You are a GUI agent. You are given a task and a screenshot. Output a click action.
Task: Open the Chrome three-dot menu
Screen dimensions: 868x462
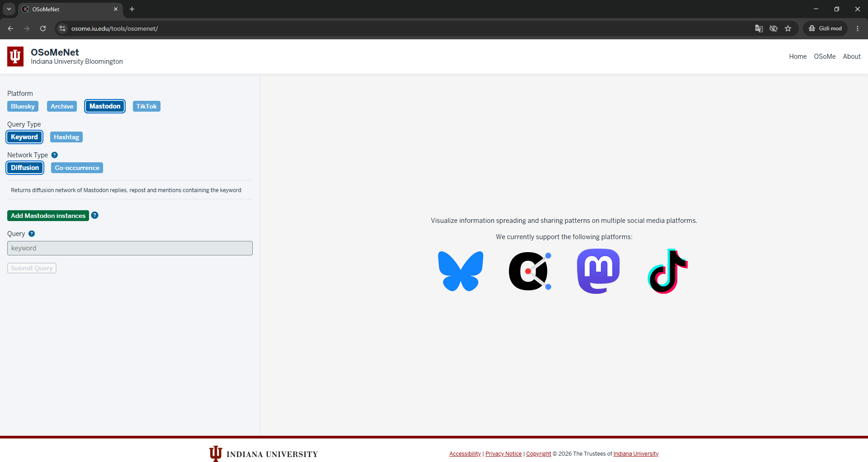858,28
